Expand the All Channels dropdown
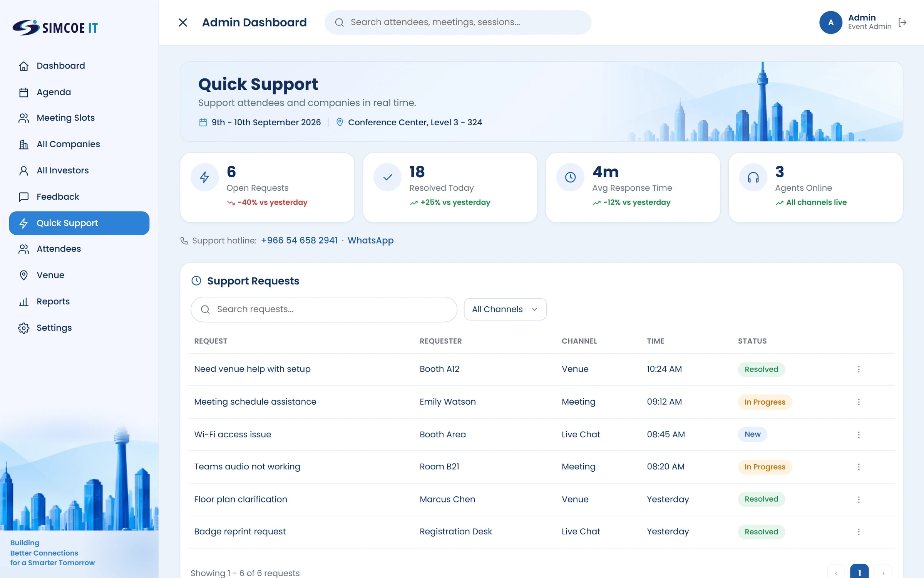 point(505,309)
